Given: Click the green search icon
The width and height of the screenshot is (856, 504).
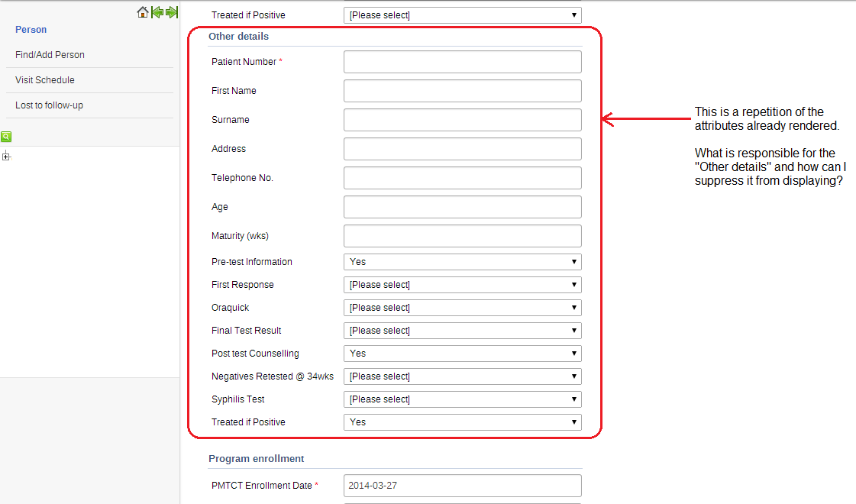Looking at the screenshot, I should point(6,137).
